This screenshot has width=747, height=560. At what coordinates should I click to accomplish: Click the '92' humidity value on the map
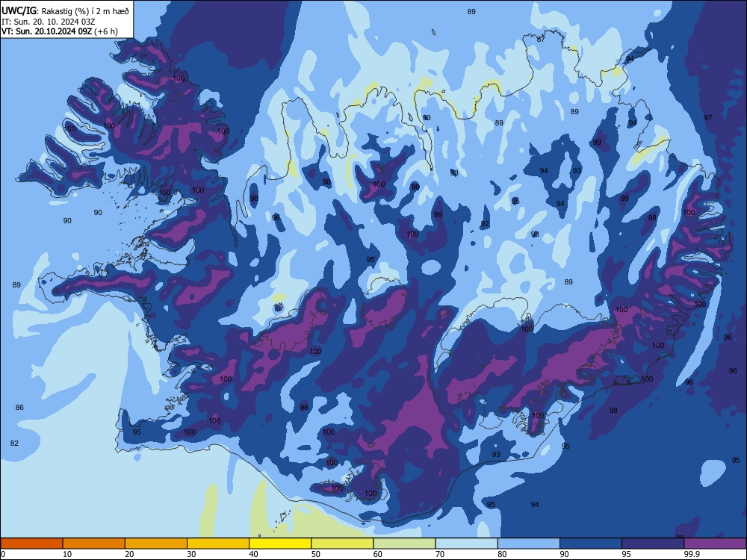pyautogui.click(x=485, y=224)
